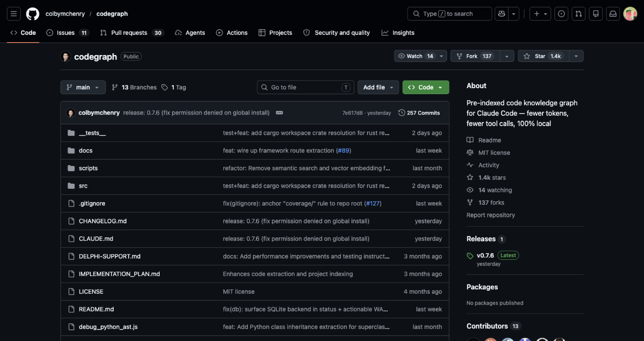
Task: View the 1 Tag link
Action: pos(174,88)
